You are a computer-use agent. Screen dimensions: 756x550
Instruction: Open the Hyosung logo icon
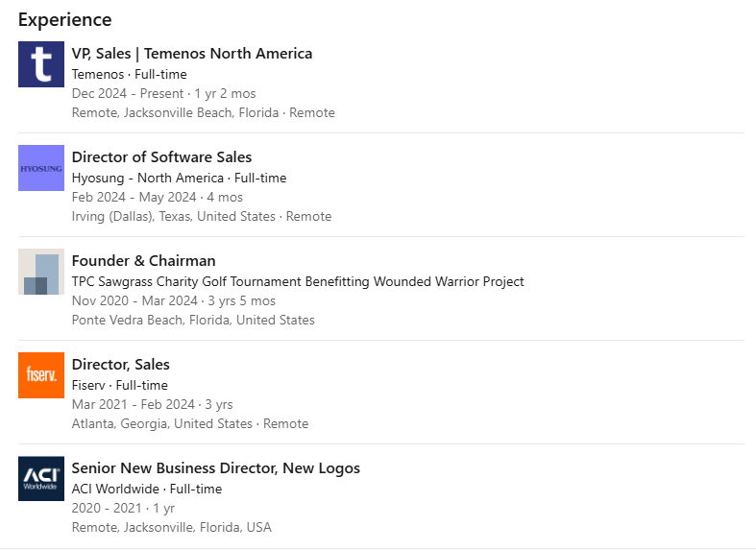pyautogui.click(x=41, y=168)
